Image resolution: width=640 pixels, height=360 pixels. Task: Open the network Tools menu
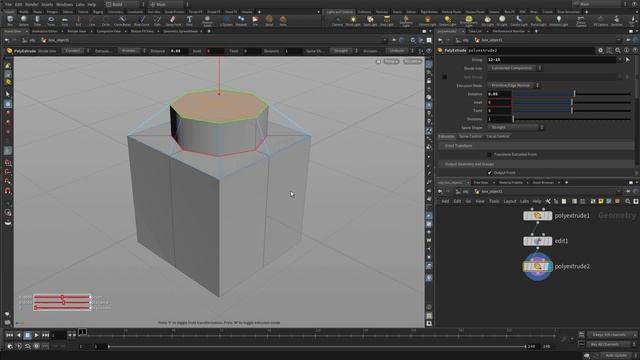[494, 201]
